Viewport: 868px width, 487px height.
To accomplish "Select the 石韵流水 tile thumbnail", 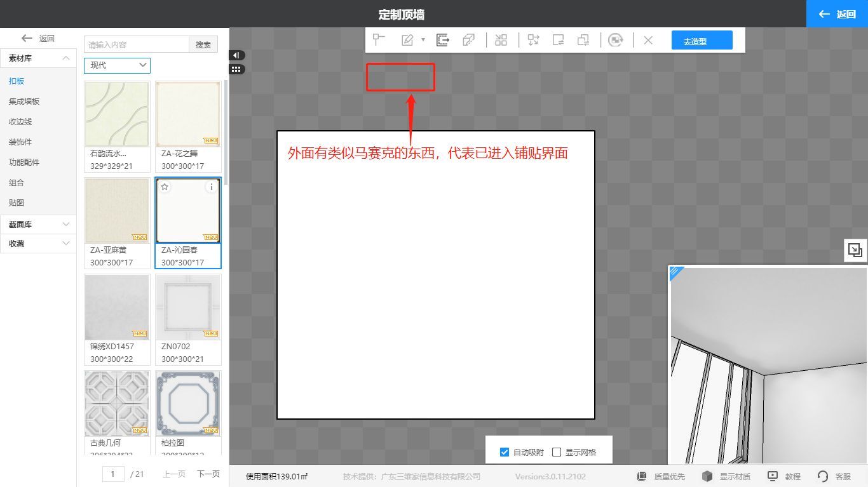I will (x=117, y=114).
